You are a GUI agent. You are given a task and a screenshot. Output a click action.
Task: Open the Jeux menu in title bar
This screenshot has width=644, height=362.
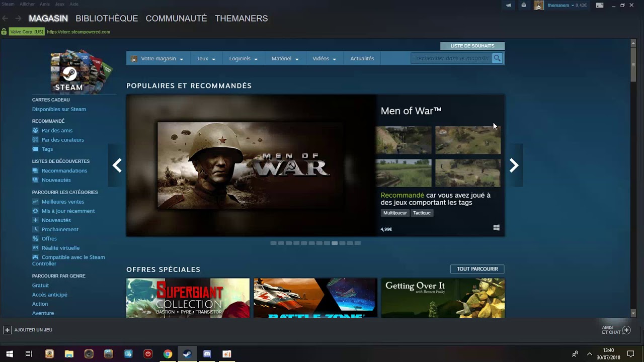pos(59,4)
